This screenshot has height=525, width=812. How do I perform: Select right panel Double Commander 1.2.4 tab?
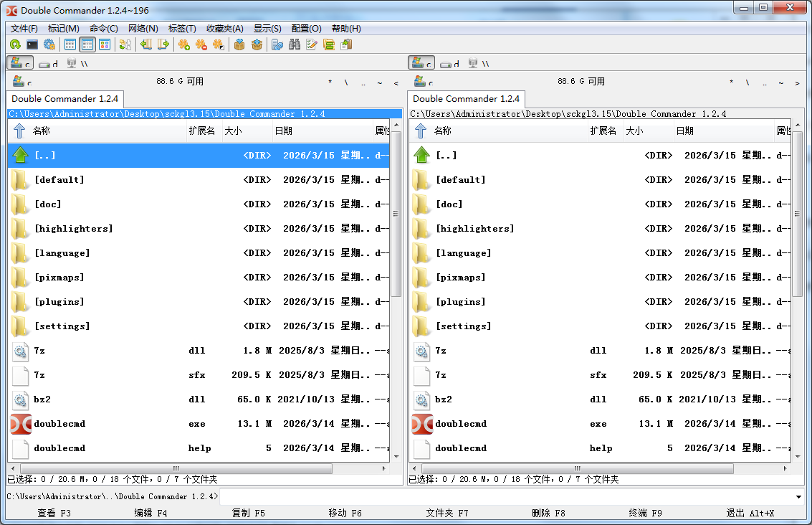[x=466, y=99]
